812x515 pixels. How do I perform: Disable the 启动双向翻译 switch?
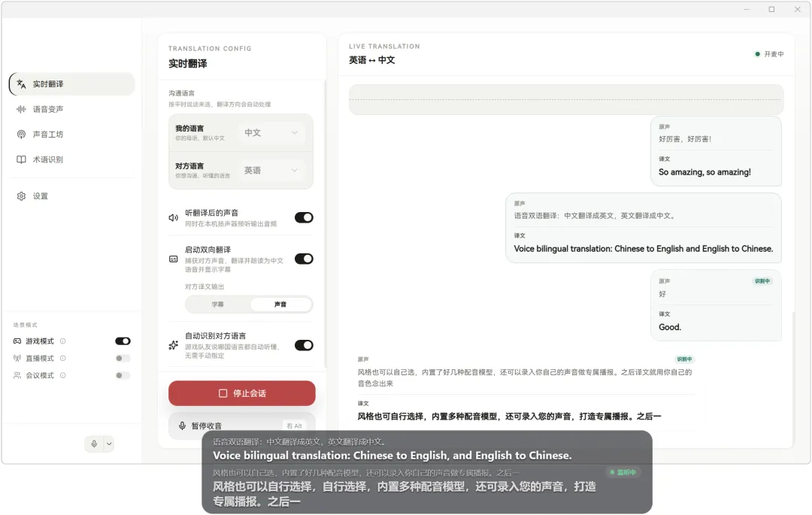(304, 259)
